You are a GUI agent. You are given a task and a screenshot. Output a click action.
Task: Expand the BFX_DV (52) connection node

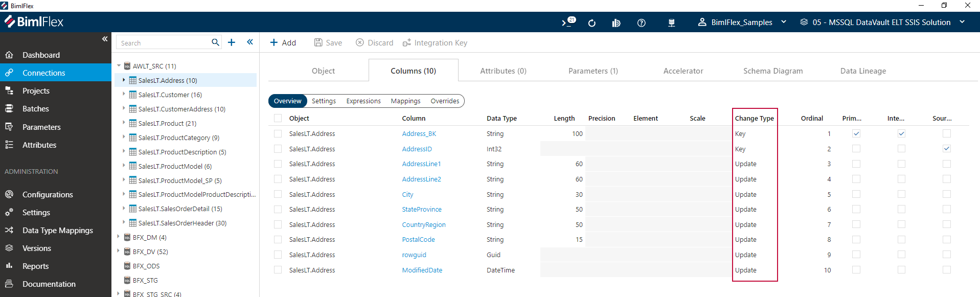tap(118, 251)
